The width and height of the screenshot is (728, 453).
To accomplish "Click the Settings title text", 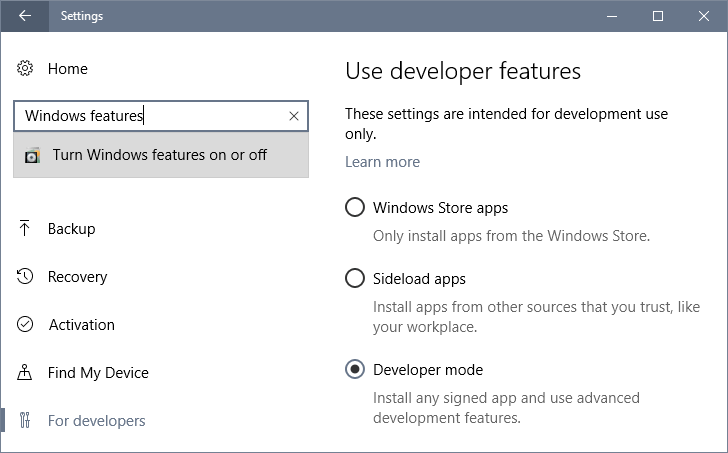I will (x=82, y=16).
